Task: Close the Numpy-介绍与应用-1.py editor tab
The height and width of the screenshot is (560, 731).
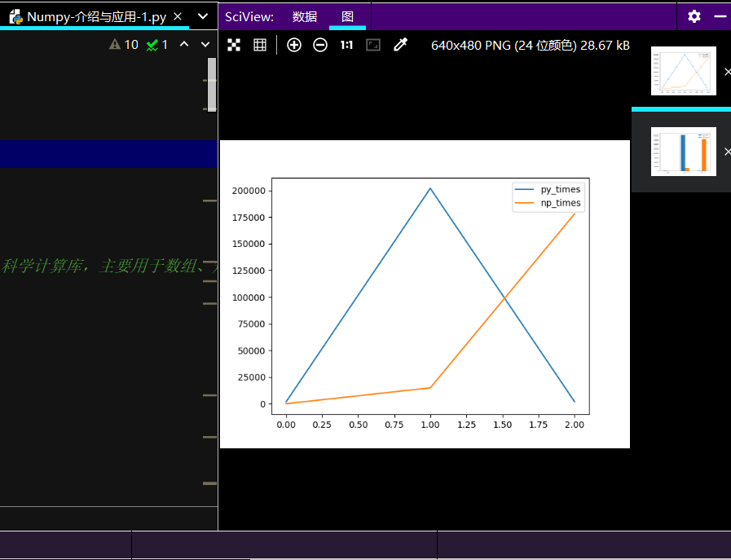Action: point(178,16)
